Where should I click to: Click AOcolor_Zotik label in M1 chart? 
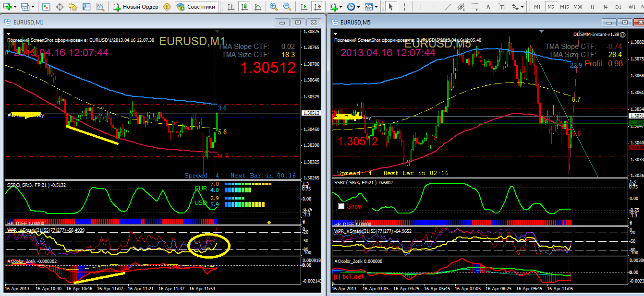click(x=31, y=261)
